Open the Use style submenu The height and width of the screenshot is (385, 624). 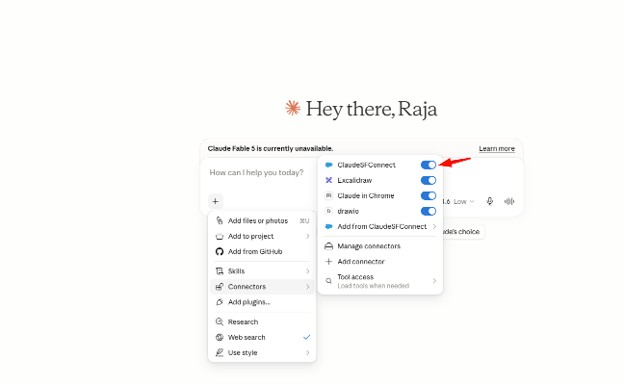[262, 352]
